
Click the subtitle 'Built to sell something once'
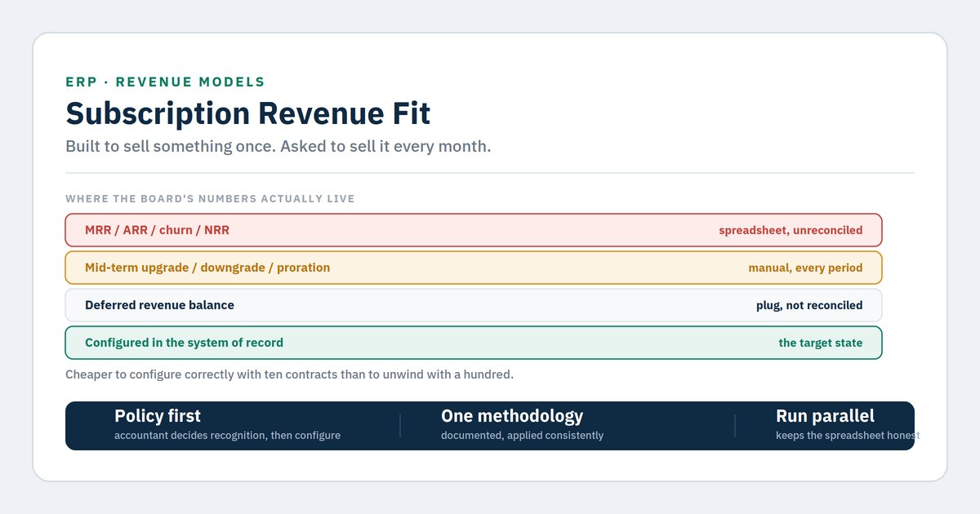point(278,147)
